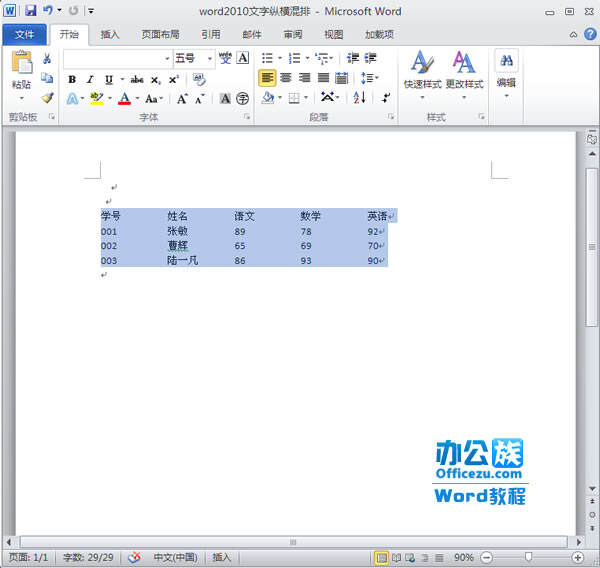Open the font name dropdown
The width and height of the screenshot is (600, 568).
pos(167,59)
